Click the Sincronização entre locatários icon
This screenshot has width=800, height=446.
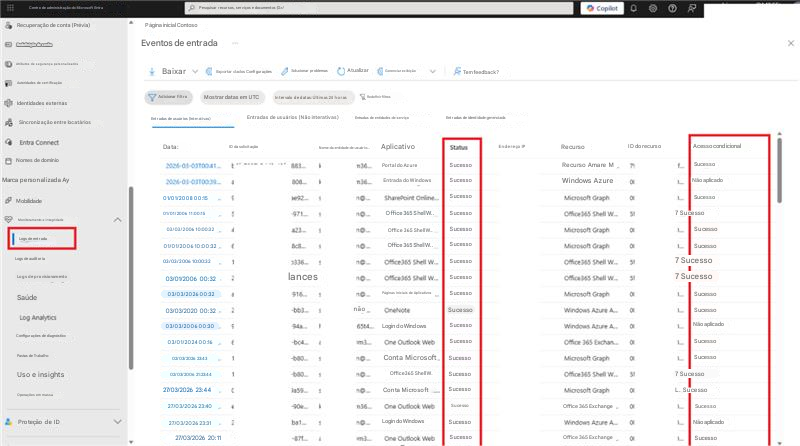9,122
